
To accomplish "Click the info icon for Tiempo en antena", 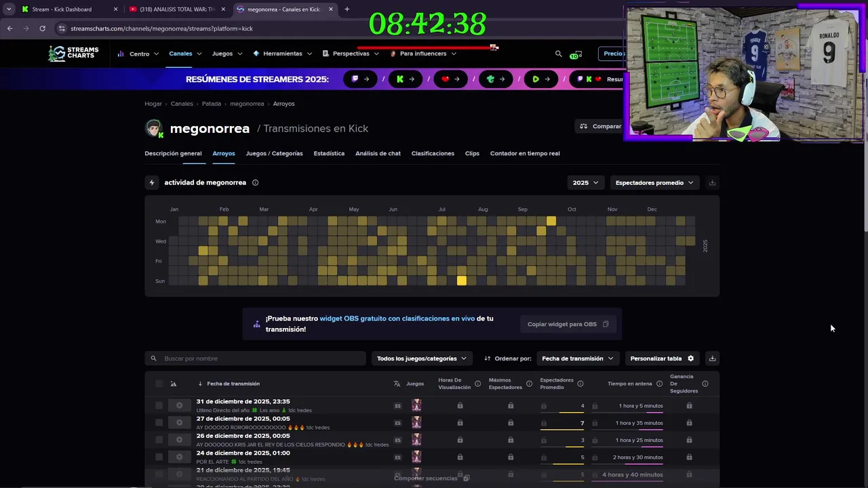I will [x=659, y=384].
